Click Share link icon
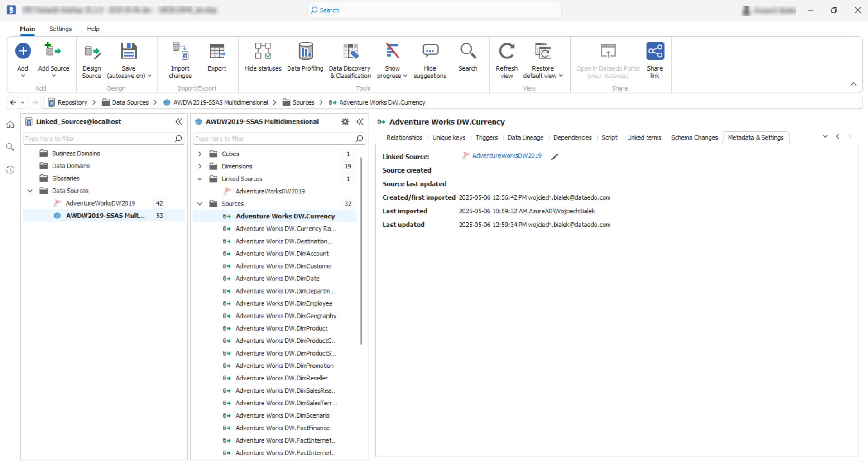 coord(655,51)
